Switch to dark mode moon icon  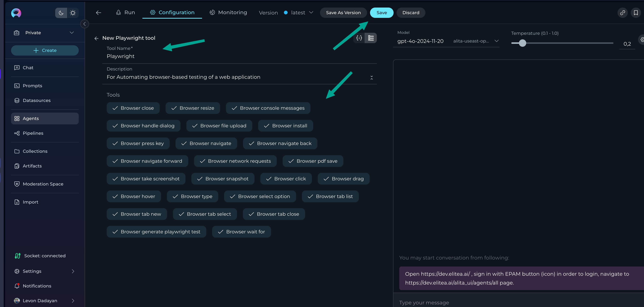(x=61, y=13)
